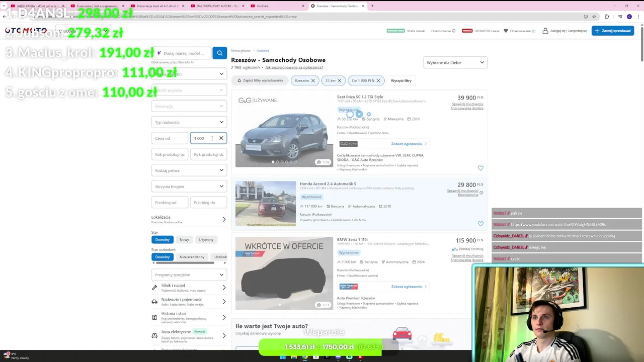
Task: Open Auta elektryczne icon section
Action: [x=189, y=335]
